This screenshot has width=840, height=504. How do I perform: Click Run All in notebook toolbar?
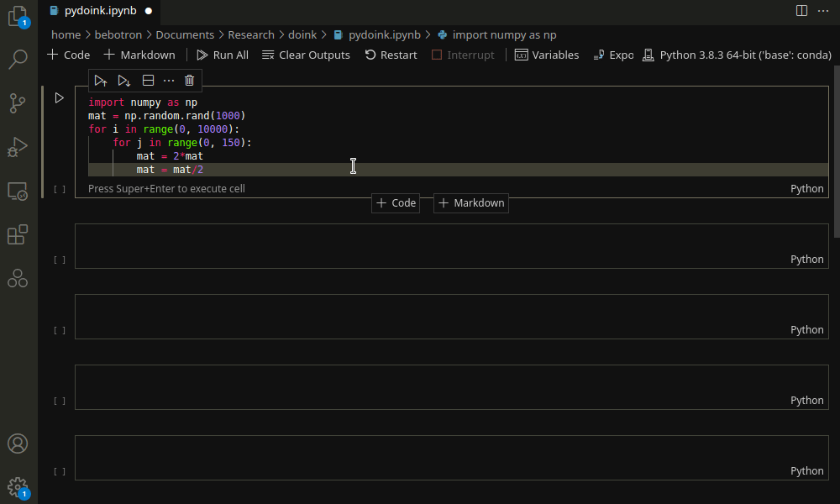pyautogui.click(x=223, y=55)
